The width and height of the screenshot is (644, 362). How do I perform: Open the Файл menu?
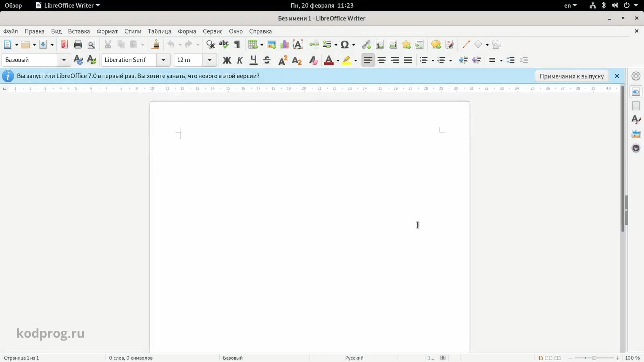pyautogui.click(x=11, y=31)
